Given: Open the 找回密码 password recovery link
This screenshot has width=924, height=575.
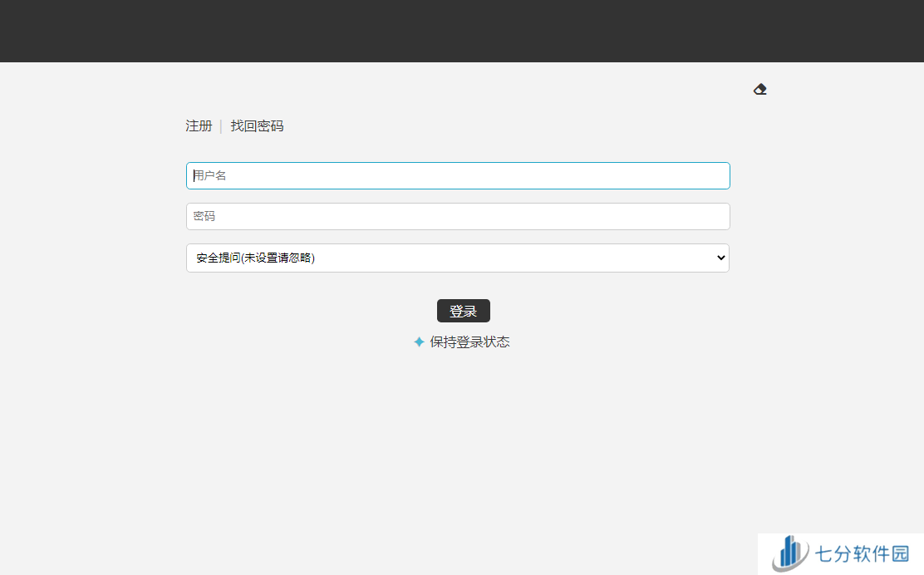Looking at the screenshot, I should pyautogui.click(x=257, y=126).
